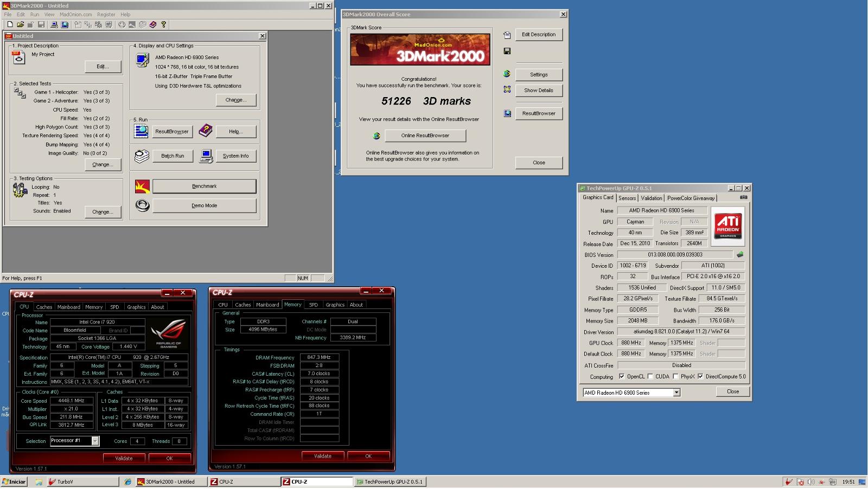Click the BIOS Version field in GPU-Z
This screenshot has width=868, height=489.
pos(675,254)
